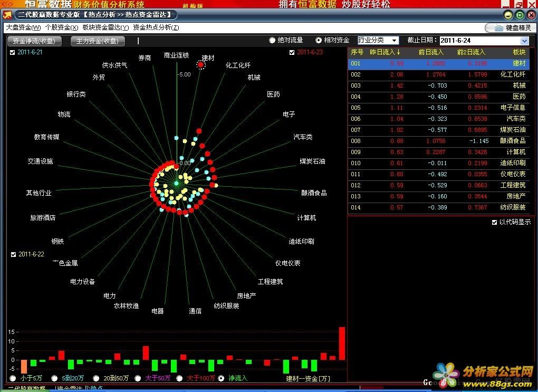This screenshot has height=392, width=538.
Task: Open the 资金热点分析(Z) menu
Action: pos(156,27)
